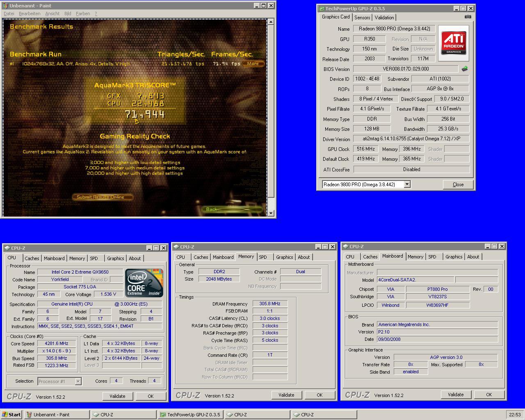The width and height of the screenshot is (525, 420).
Task: Click the Core Speed value 4281.6 MHz
Action: tap(57, 344)
